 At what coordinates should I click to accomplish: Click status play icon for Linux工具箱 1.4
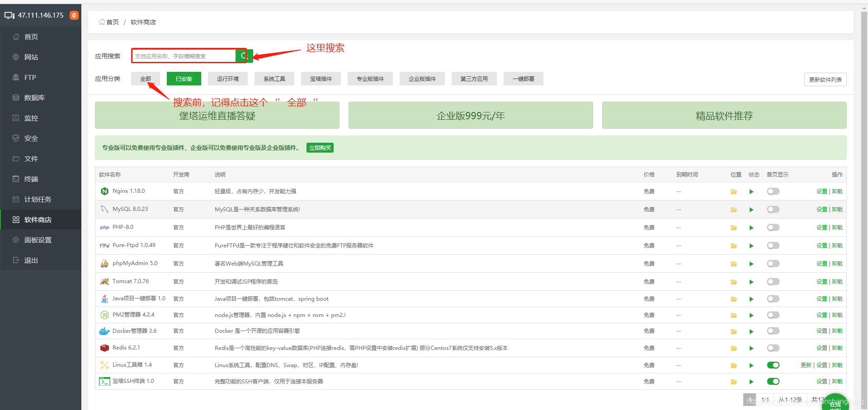coord(751,365)
